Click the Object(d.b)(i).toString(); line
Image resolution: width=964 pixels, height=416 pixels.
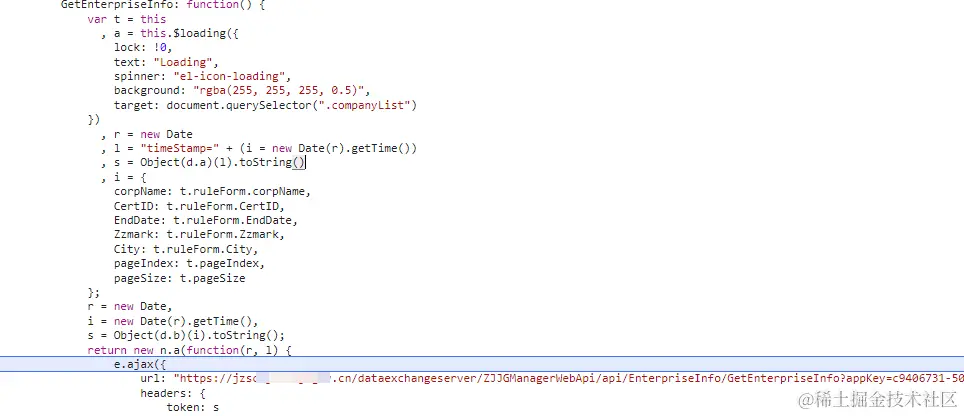coord(186,336)
